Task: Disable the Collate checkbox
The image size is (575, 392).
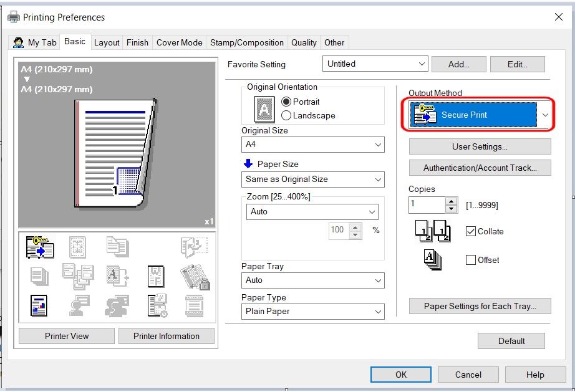Action: click(471, 231)
